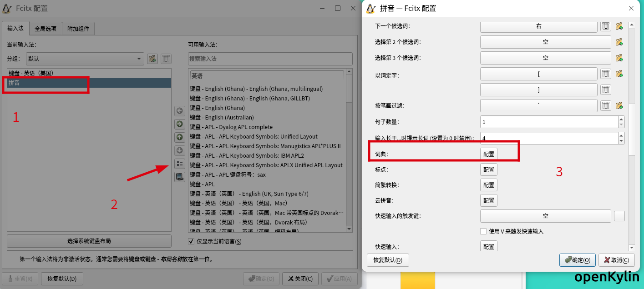Image resolution: width=644 pixels, height=289 pixels.
Task: Move the selected input method up
Action: (180, 137)
